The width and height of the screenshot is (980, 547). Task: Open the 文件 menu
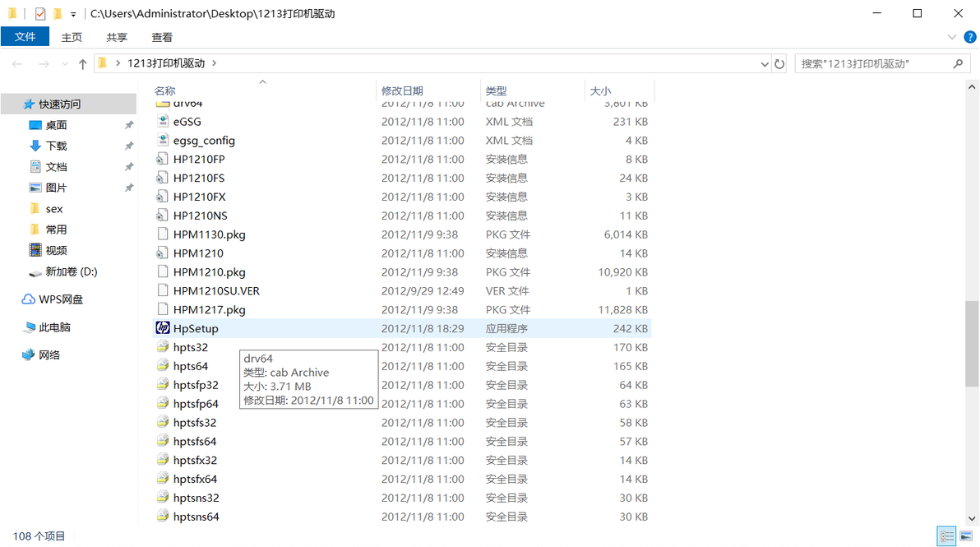point(25,37)
